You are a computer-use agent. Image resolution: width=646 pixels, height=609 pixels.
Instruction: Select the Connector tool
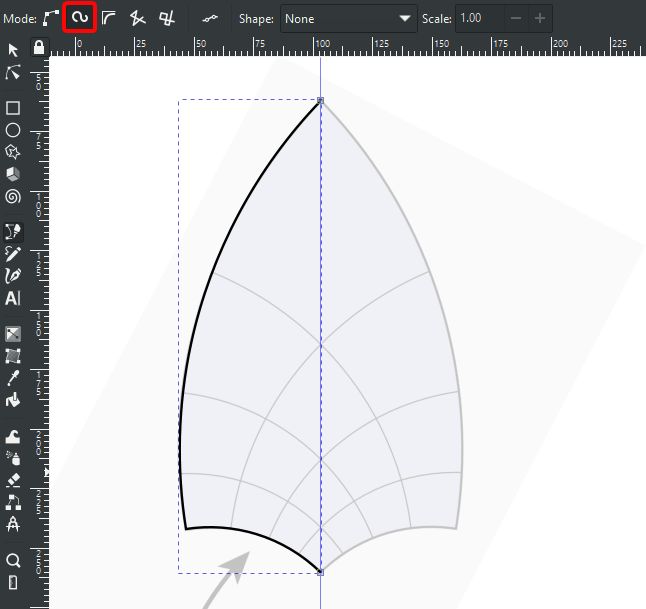tap(13, 502)
